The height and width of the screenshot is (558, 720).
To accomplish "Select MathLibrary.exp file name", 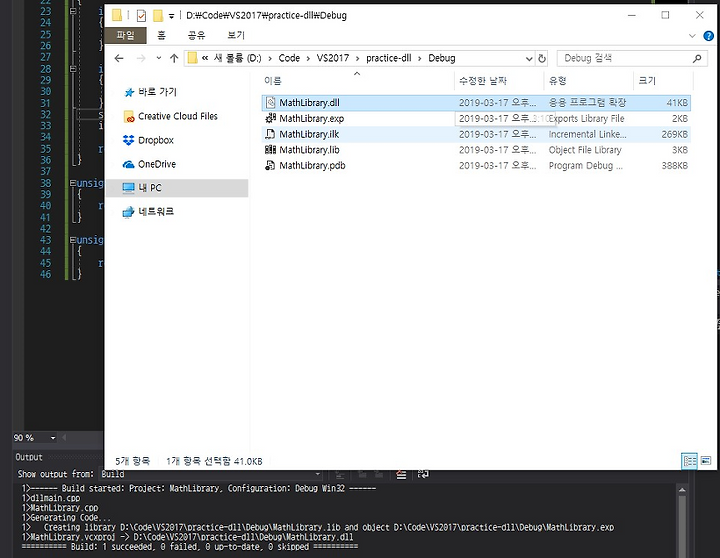I will 311,118.
